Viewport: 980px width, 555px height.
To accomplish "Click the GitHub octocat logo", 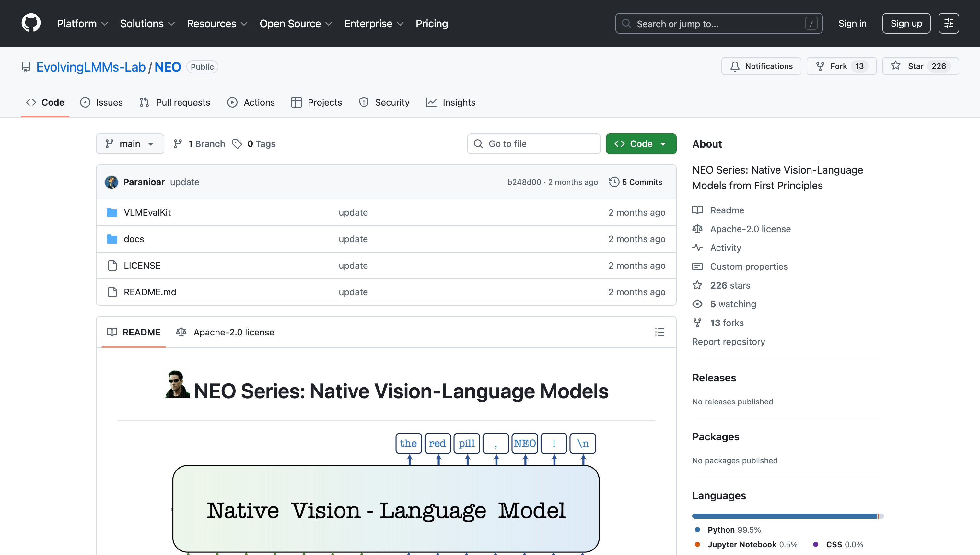I will coord(31,23).
